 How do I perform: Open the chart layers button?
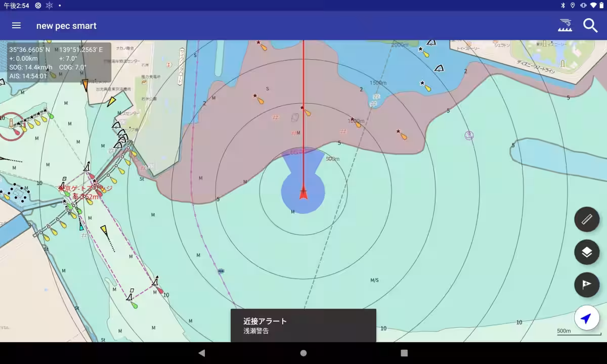click(587, 252)
